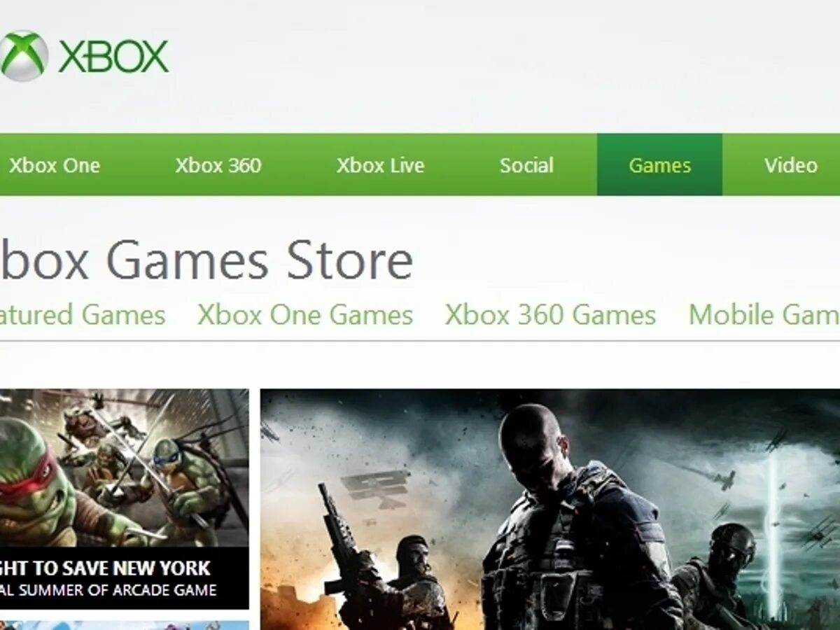Open the Xbox One navigation tab
The width and height of the screenshot is (840, 630).
[54, 165]
